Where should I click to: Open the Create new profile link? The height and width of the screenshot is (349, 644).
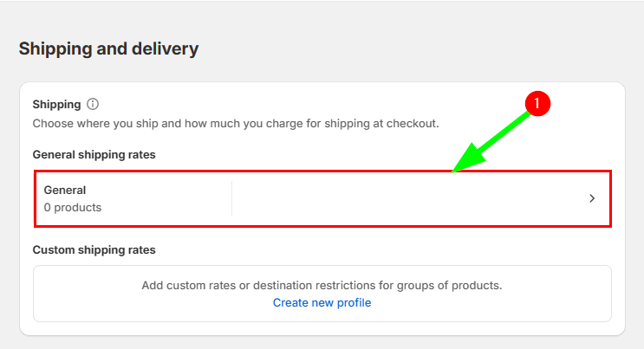coord(322,302)
